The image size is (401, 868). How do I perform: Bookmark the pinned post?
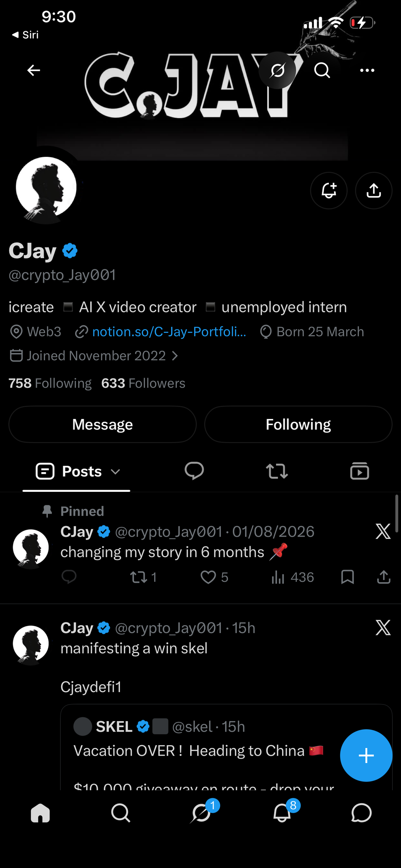[x=347, y=577]
